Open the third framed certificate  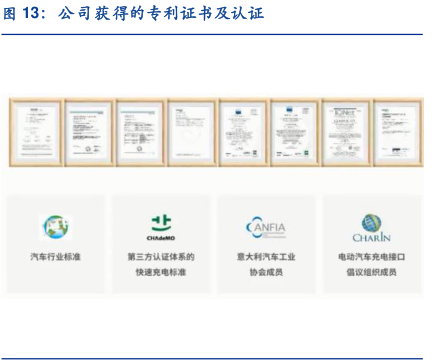pyautogui.click(x=140, y=133)
